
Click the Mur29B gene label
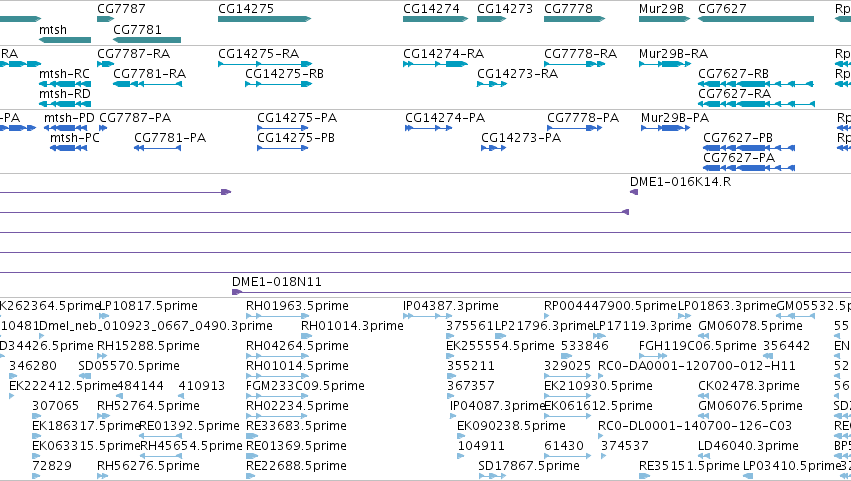661,9
